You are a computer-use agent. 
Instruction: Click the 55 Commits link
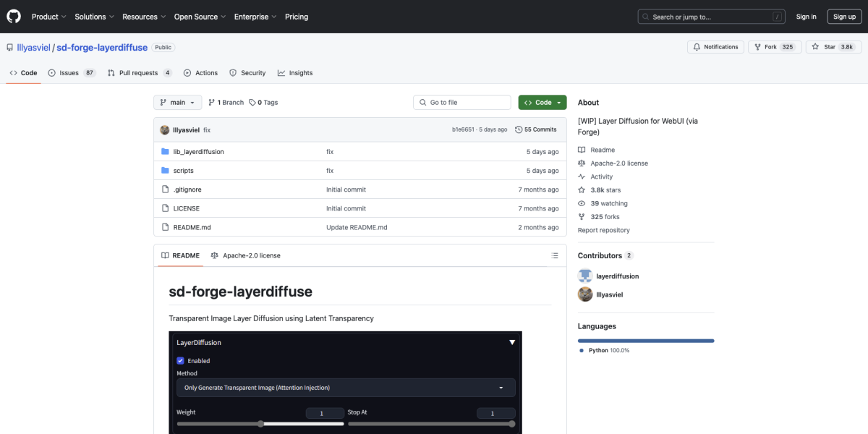pos(536,129)
